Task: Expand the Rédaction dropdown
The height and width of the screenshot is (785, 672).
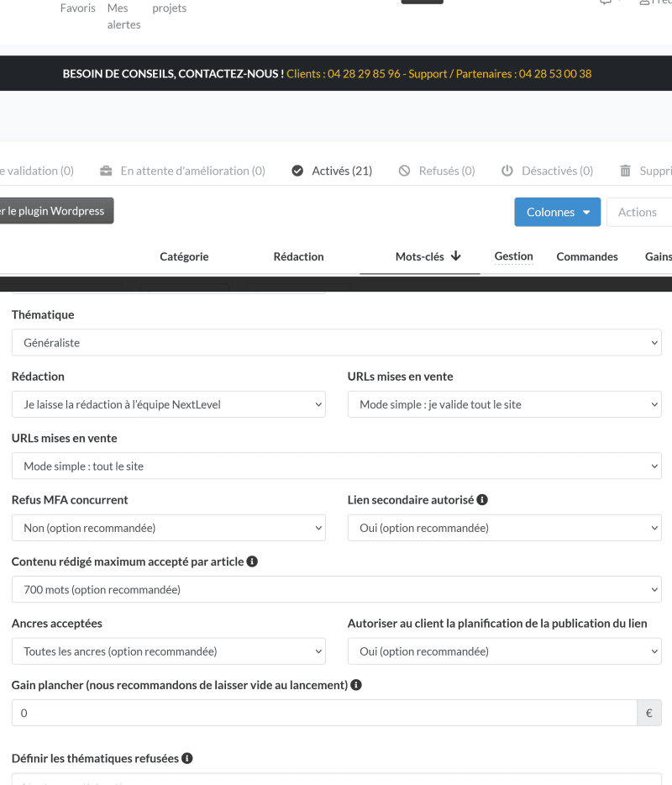Action: (168, 404)
